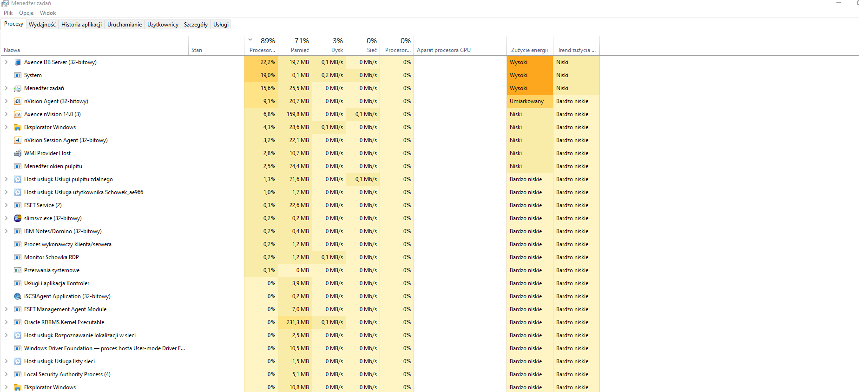Switch to the Użytkownicy tab

pyautogui.click(x=163, y=25)
